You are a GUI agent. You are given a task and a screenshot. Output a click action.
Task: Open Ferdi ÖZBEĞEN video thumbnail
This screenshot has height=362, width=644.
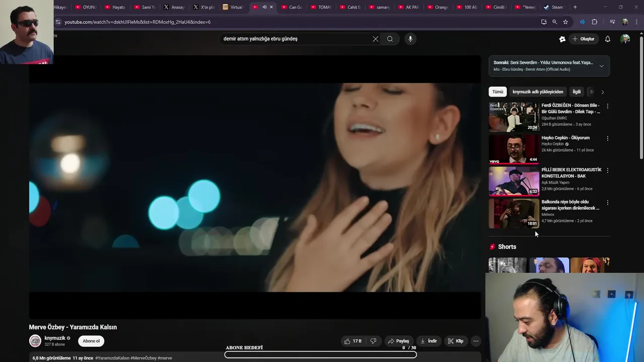(514, 117)
